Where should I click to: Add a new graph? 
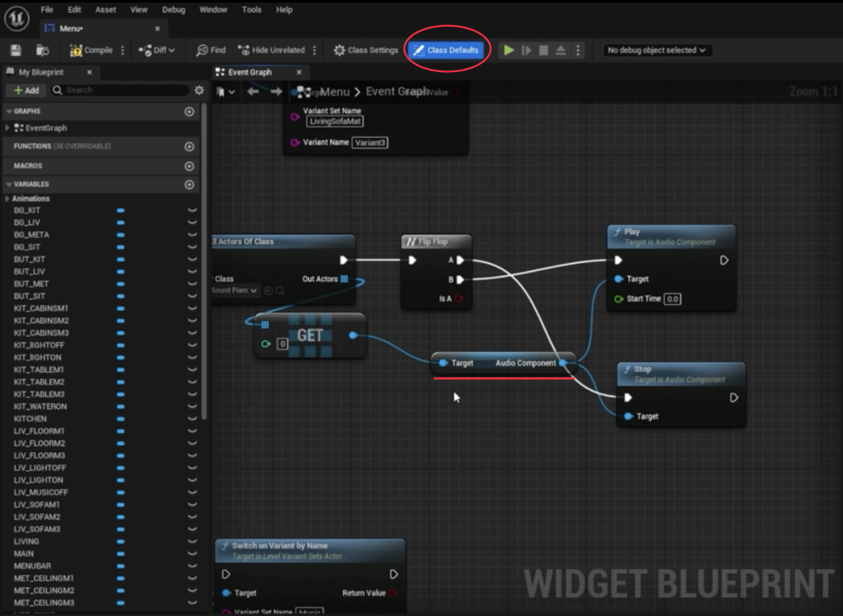point(189,112)
